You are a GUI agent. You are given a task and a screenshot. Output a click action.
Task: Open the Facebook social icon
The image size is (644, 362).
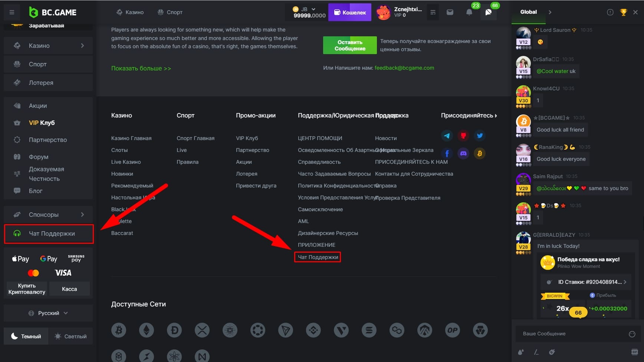point(447,153)
